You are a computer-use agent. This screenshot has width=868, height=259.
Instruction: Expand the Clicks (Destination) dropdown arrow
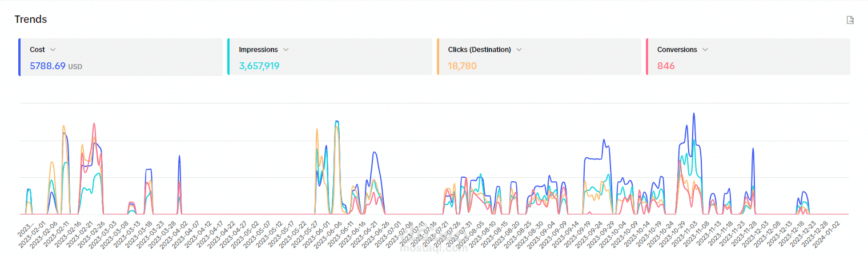coord(519,50)
